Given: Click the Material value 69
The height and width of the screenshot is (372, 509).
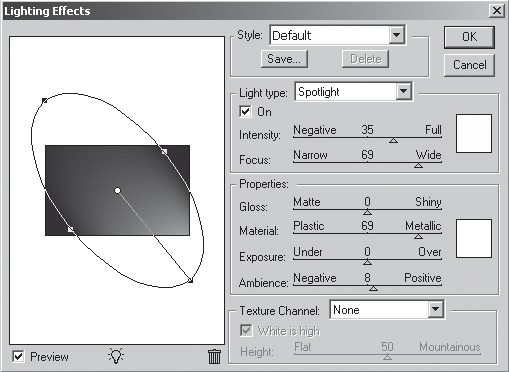Looking at the screenshot, I should click(367, 226).
